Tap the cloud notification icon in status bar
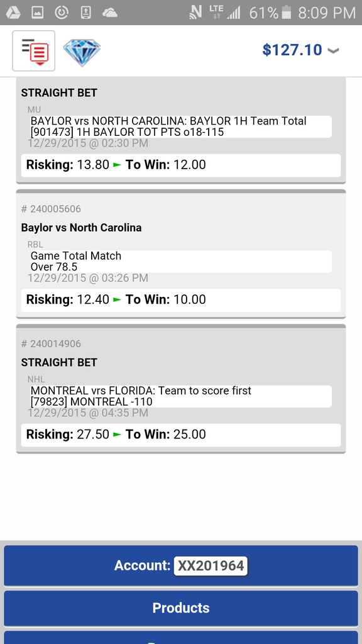Viewport: 362px width, 644px height. (109, 13)
